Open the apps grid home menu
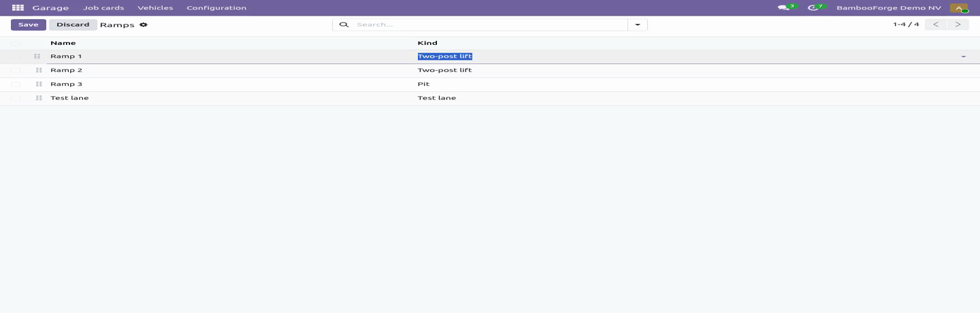 tap(18, 8)
